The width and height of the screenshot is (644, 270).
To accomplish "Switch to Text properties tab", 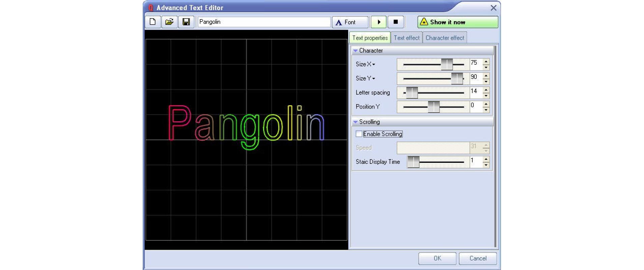I will coord(370,38).
